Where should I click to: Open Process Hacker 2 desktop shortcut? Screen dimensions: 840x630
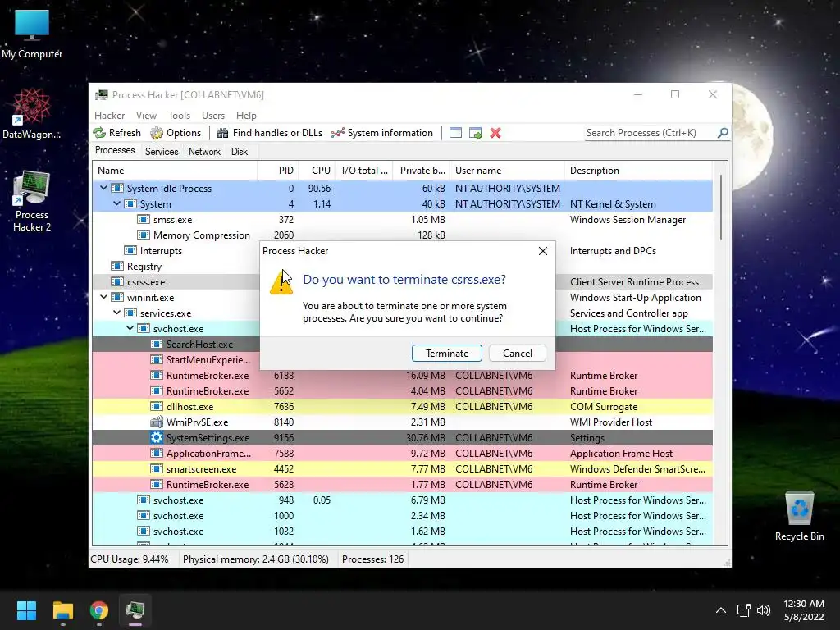[x=32, y=202]
